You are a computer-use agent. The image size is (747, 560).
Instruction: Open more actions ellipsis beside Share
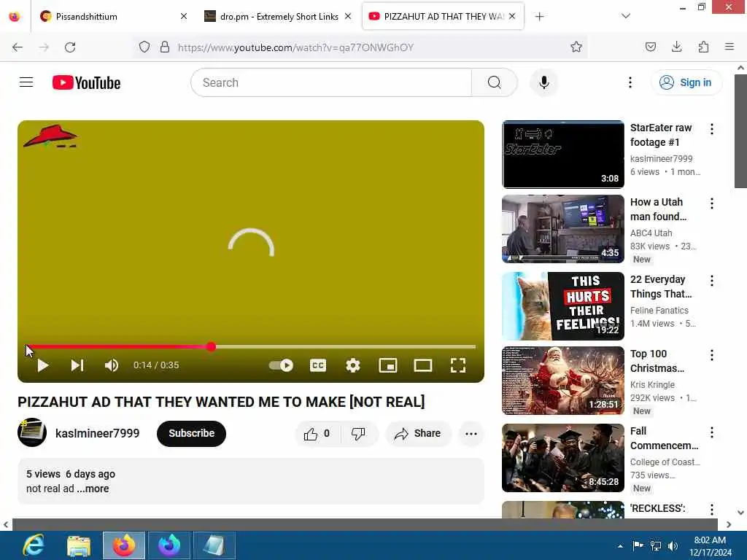click(471, 433)
